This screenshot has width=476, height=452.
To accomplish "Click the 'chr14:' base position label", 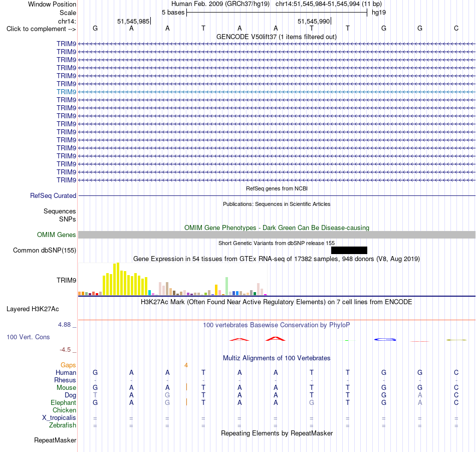I will tap(67, 21).
